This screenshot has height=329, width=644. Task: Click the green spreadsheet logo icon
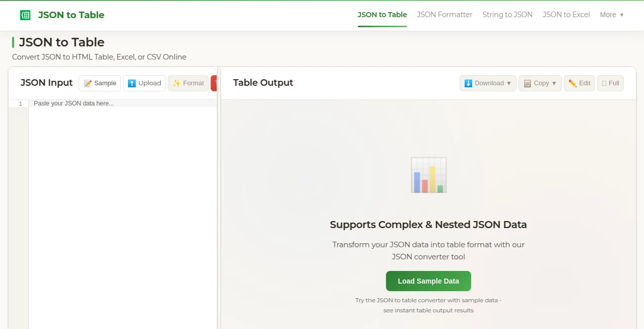coord(25,15)
